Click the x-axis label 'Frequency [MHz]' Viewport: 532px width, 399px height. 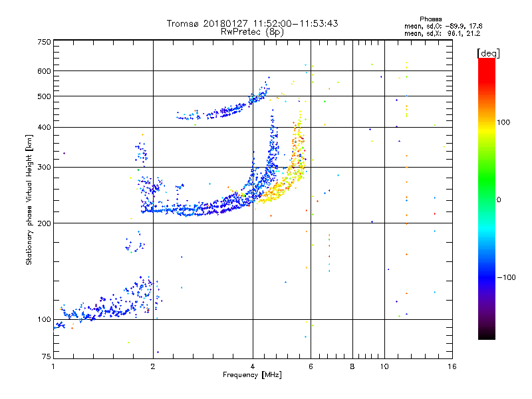252,375
